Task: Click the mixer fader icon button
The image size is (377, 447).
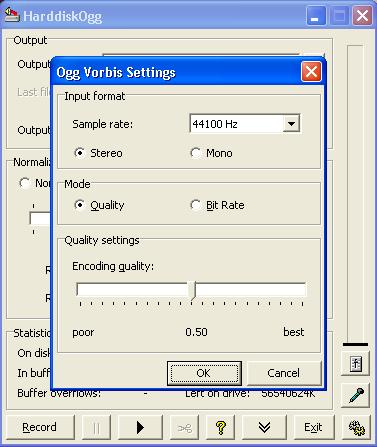Action: pyautogui.click(x=356, y=363)
